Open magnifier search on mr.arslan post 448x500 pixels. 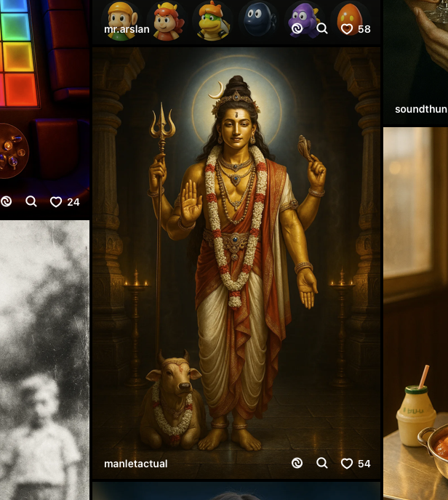(x=322, y=28)
